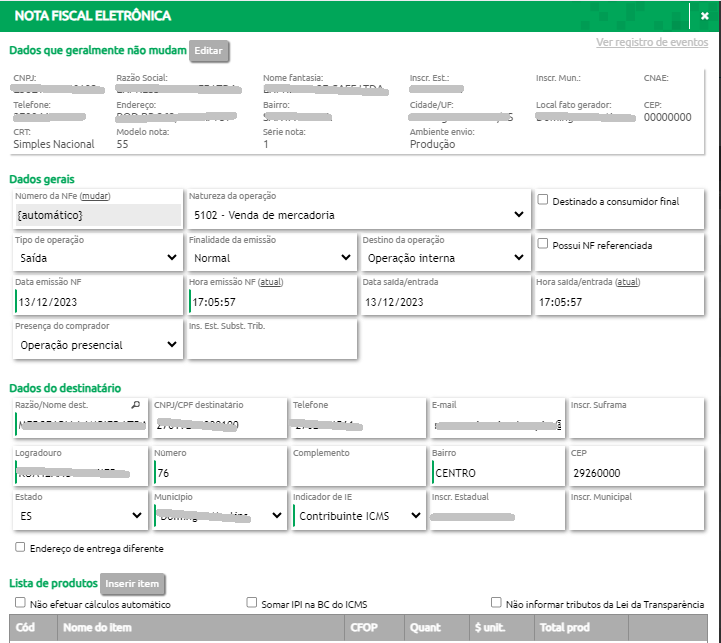Click the Dados do destinatário heading
Image resolution: width=721 pixels, height=643 pixels.
65,388
